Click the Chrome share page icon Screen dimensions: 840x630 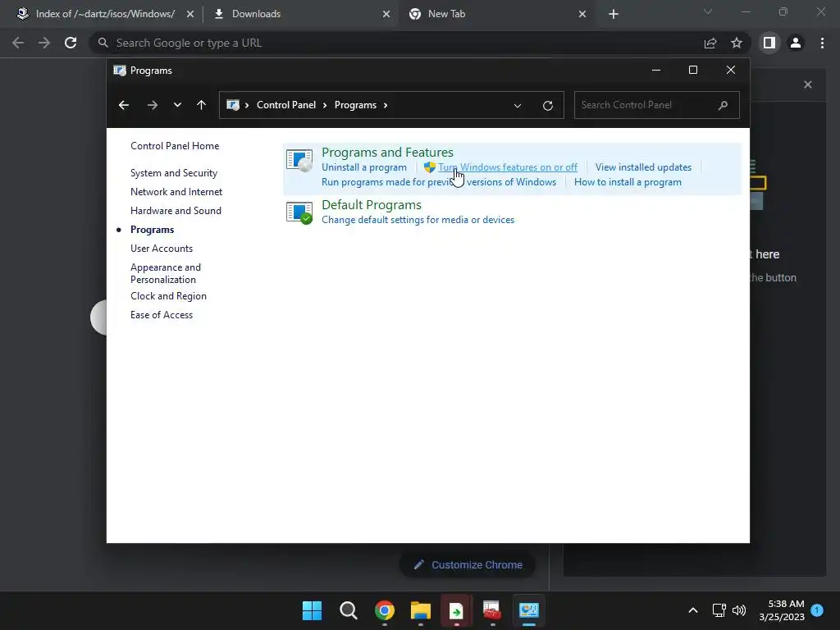pos(710,43)
